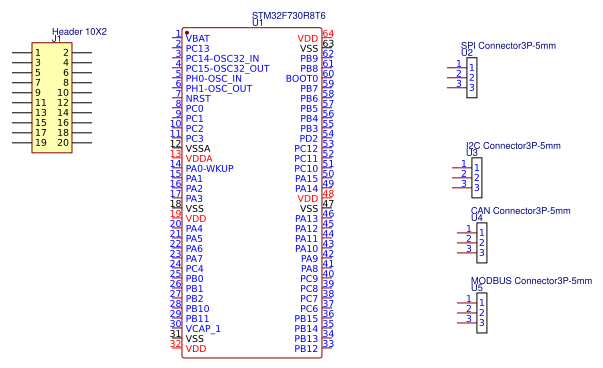Image resolution: width=603 pixels, height=368 pixels.
Task: Click the PA7 pin label
Action: point(194,258)
